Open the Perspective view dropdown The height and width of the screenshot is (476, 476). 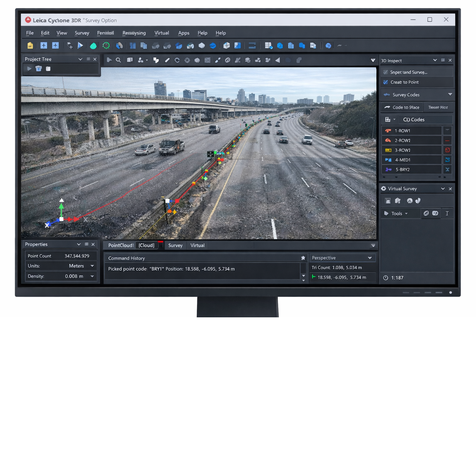[x=369, y=258]
